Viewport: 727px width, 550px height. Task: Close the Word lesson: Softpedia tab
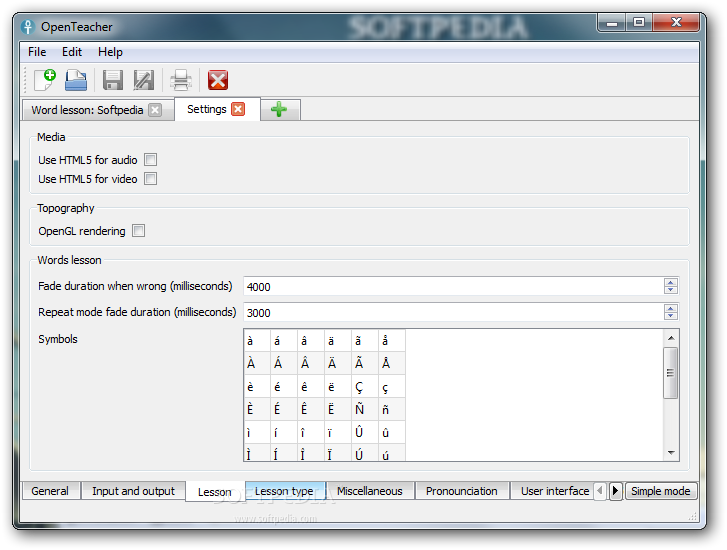[x=155, y=110]
